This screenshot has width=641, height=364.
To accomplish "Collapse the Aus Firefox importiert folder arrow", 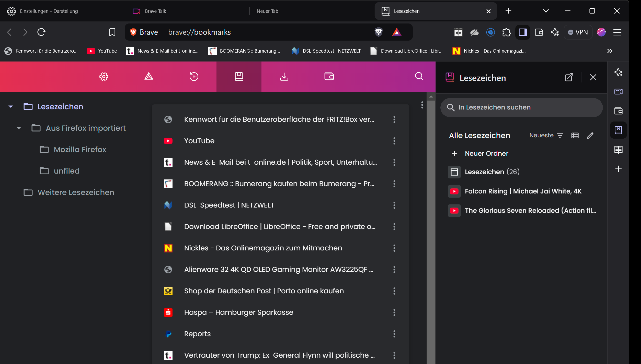I will (x=19, y=128).
